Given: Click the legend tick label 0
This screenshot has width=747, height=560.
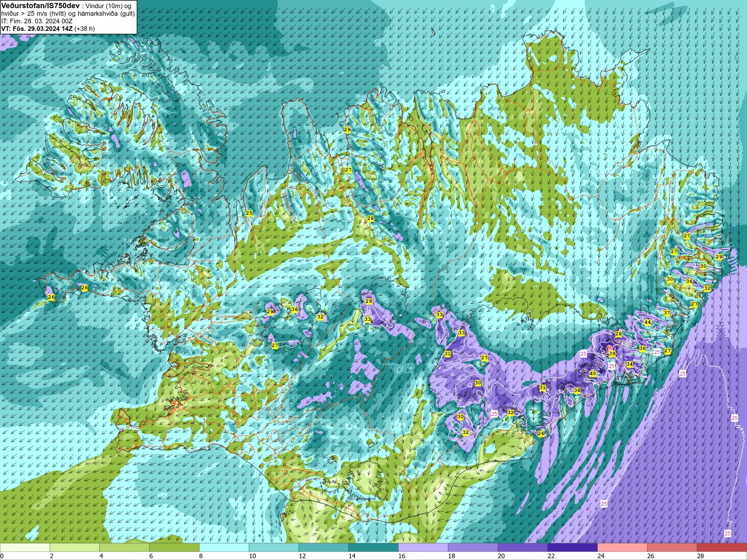Looking at the screenshot, I should coord(2,556).
